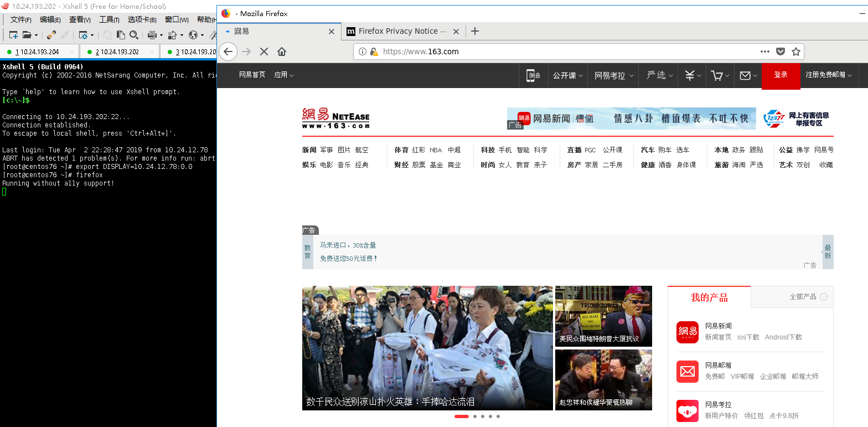Open the 网易首页 link

[x=252, y=75]
